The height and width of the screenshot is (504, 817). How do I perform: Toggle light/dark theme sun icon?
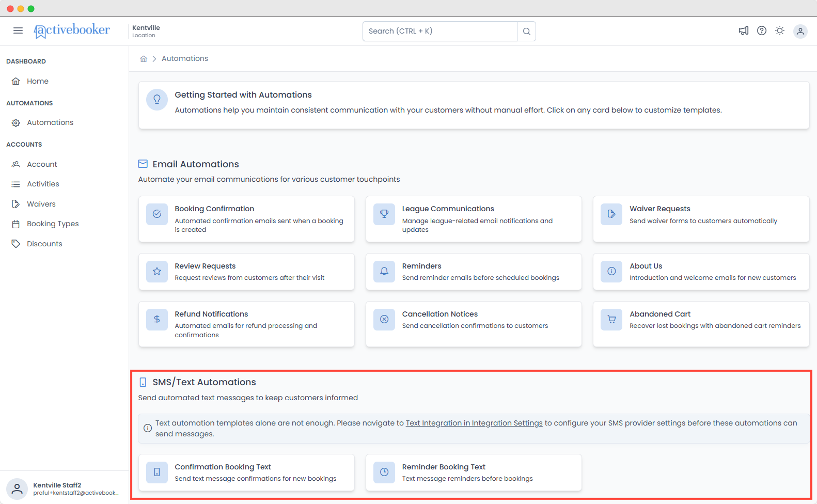pyautogui.click(x=780, y=31)
